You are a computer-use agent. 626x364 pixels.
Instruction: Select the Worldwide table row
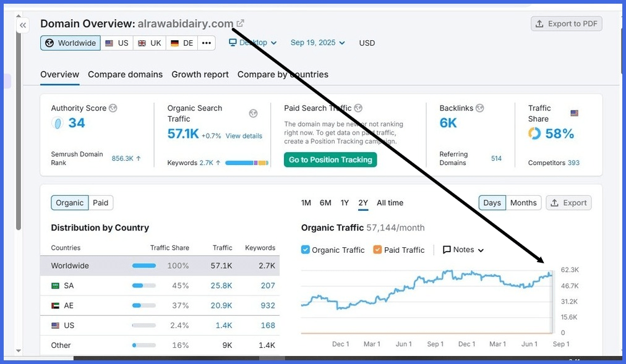[160, 266]
